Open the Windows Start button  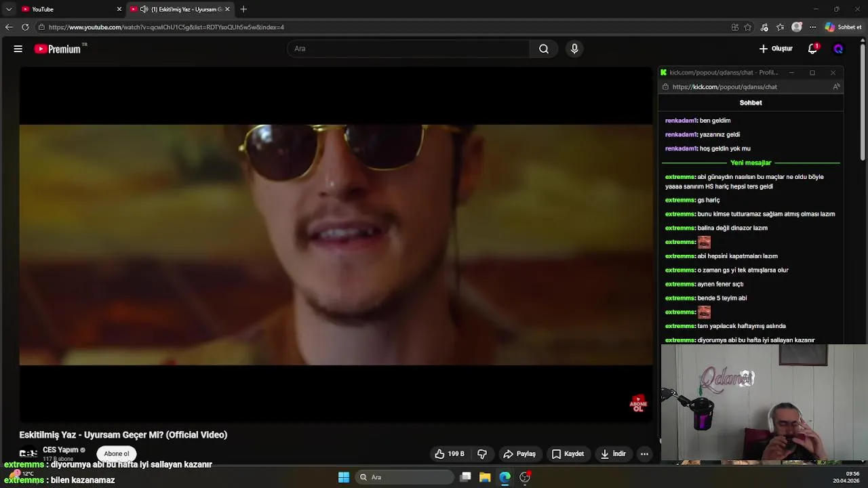(344, 477)
